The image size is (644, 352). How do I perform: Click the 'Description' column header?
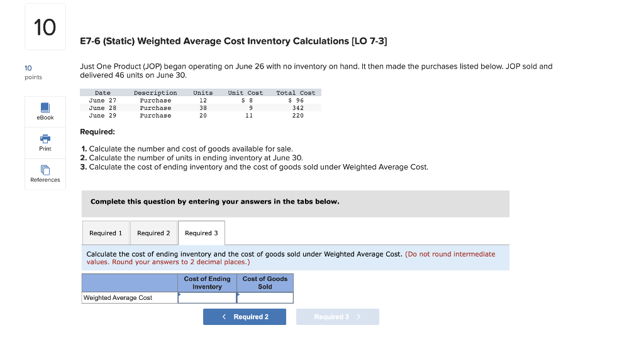155,93
